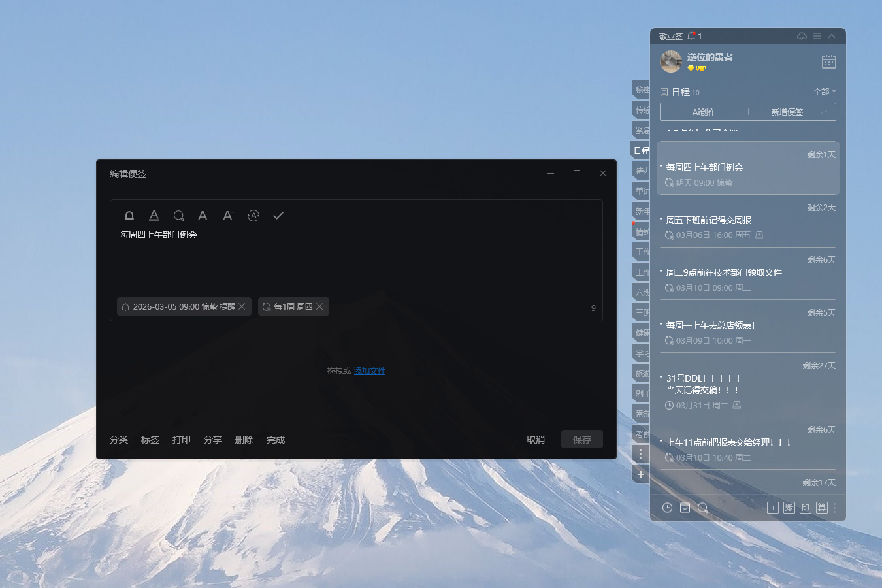
Task: Increase font size with A+ icon
Action: 204,216
